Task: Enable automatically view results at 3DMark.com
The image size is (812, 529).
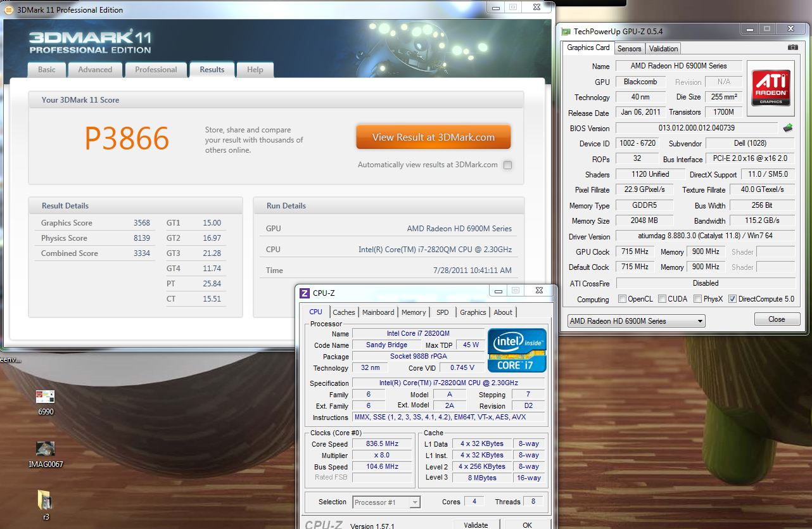Action: pos(507,165)
